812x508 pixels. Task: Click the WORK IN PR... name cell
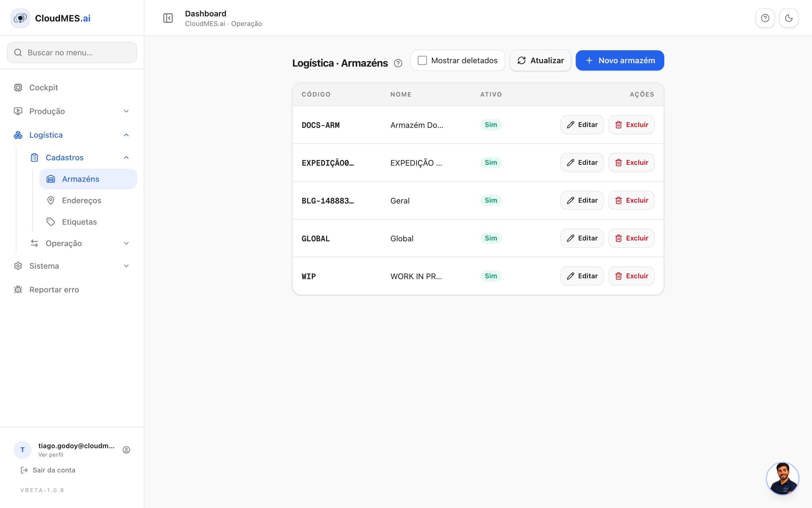click(x=416, y=277)
